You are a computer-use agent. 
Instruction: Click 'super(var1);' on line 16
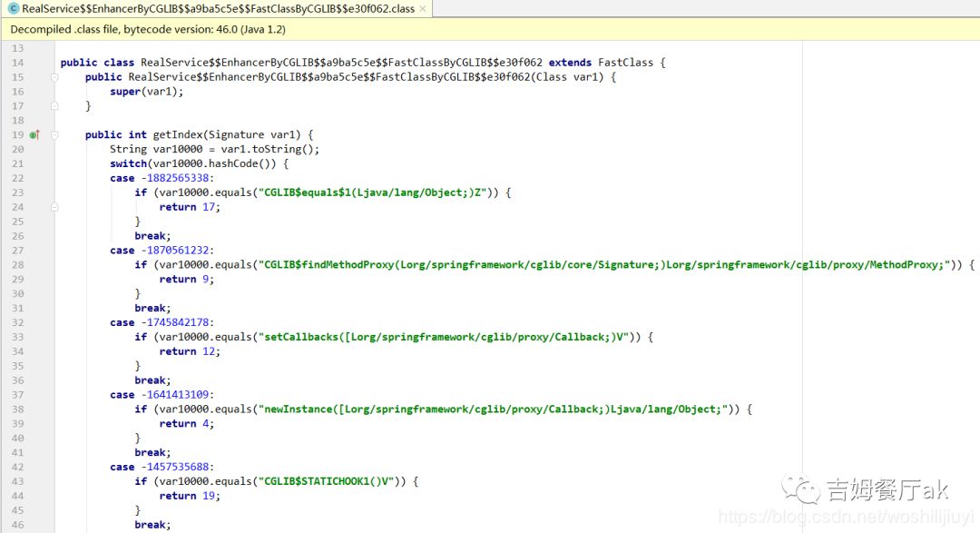pos(147,92)
